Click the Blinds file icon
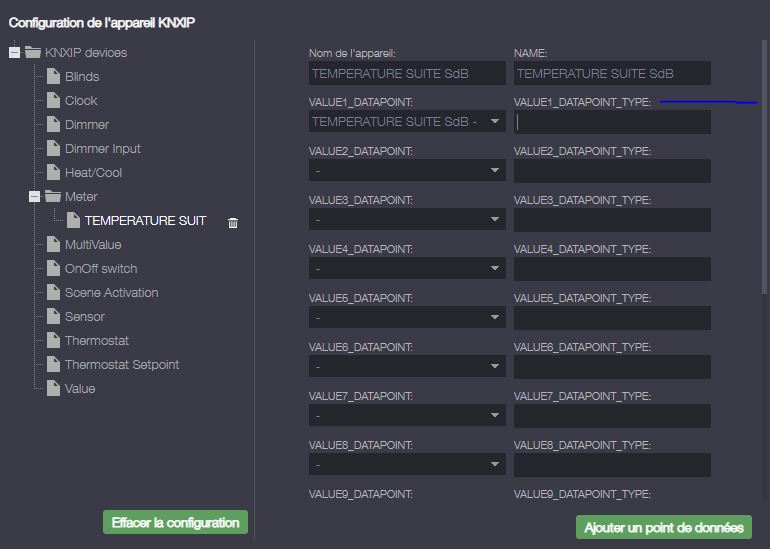 tap(54, 77)
